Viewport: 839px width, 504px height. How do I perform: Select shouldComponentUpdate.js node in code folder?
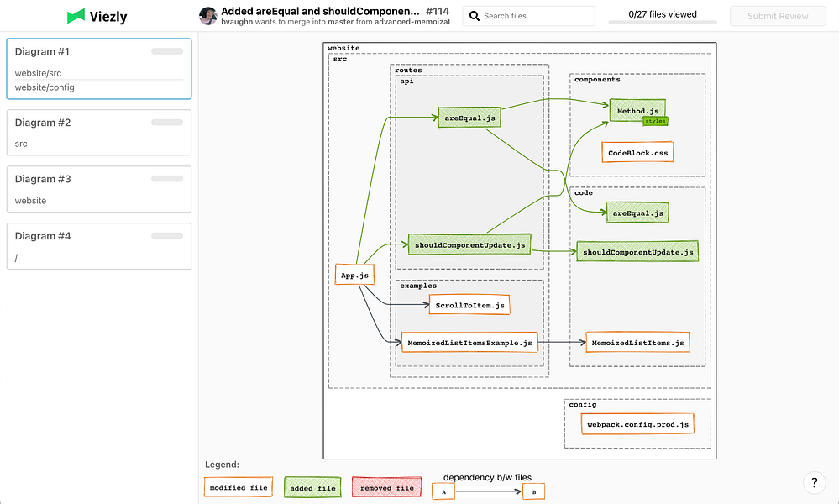[x=637, y=252]
